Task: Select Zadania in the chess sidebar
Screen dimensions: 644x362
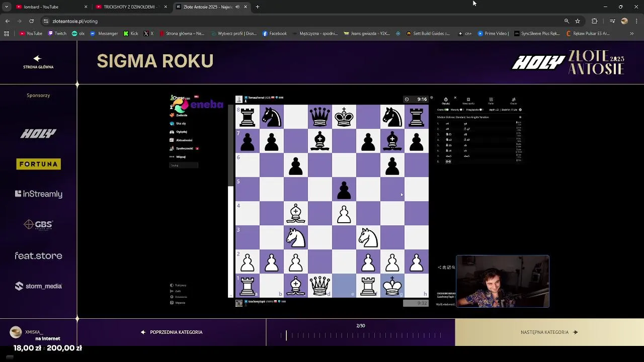Action: [179, 115]
